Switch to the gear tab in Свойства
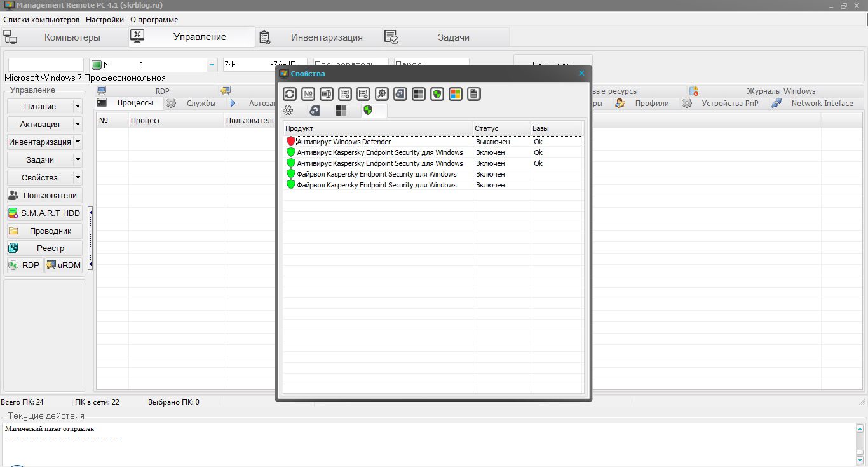This screenshot has width=868, height=467. [288, 111]
